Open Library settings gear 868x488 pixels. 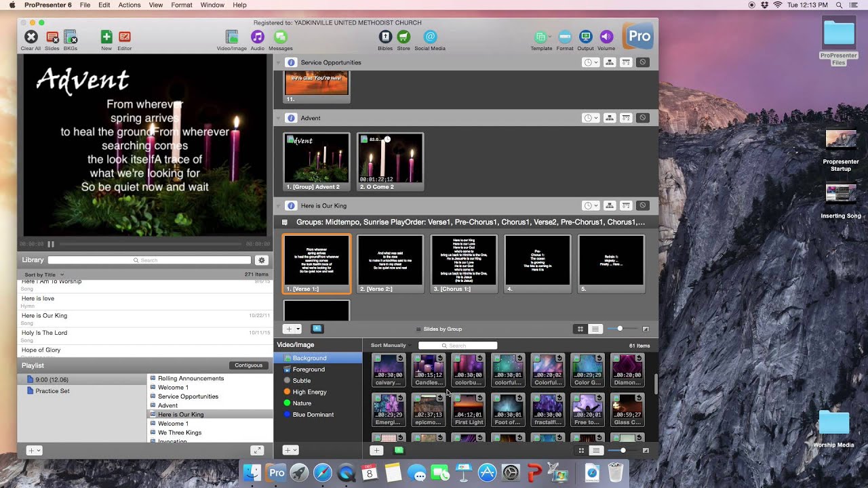(262, 260)
